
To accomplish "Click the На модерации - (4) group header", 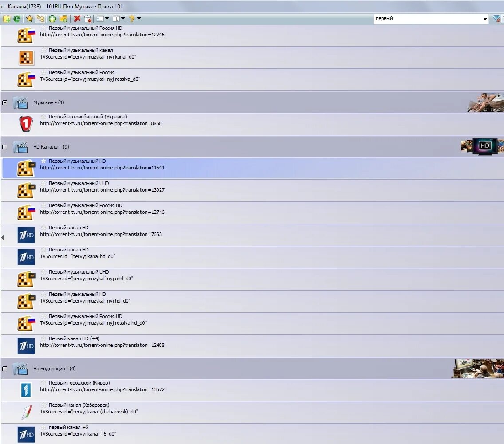I will click(252, 369).
